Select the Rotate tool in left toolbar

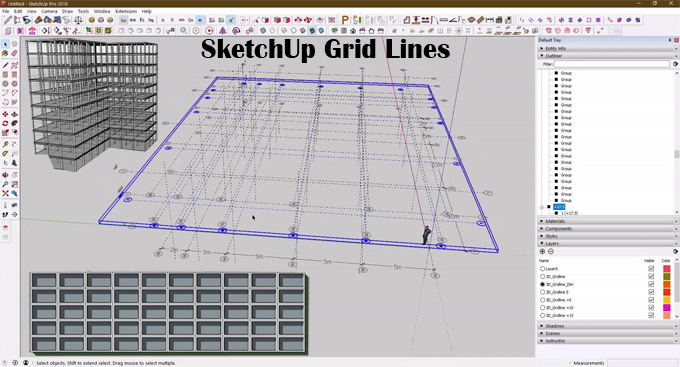[5, 123]
